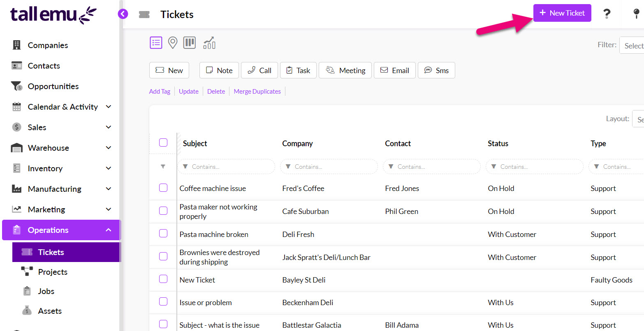Image resolution: width=644 pixels, height=331 pixels.
Task: Check the Subject - what is the issue row
Action: (163, 324)
